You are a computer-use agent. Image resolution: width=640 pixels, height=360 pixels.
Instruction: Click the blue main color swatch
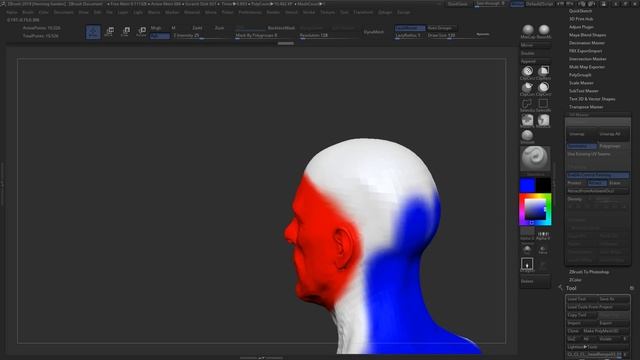coord(527,185)
